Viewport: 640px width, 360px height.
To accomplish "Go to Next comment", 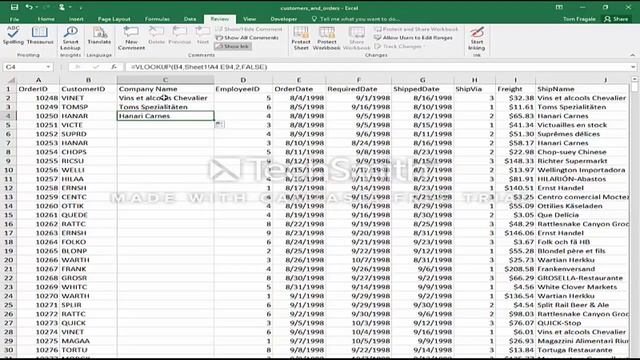I will pyautogui.click(x=202, y=36).
